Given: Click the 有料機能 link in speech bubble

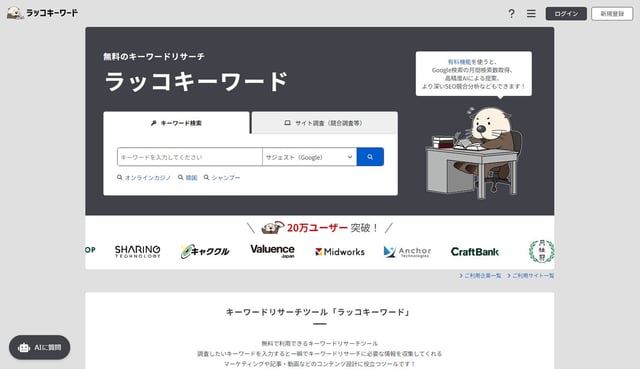Looking at the screenshot, I should 459,62.
